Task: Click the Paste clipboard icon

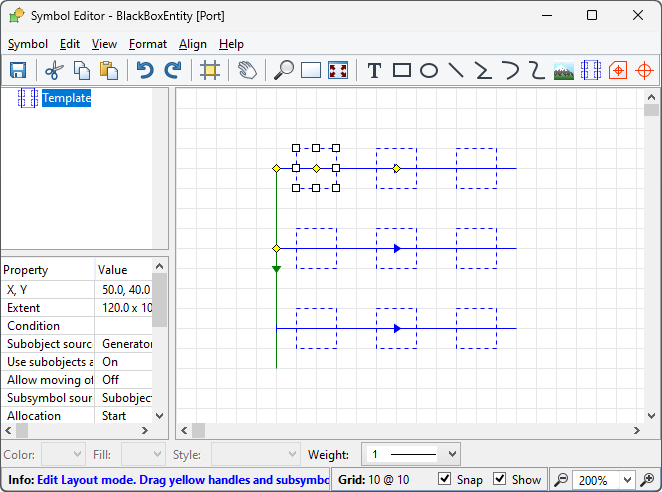Action: coord(109,70)
